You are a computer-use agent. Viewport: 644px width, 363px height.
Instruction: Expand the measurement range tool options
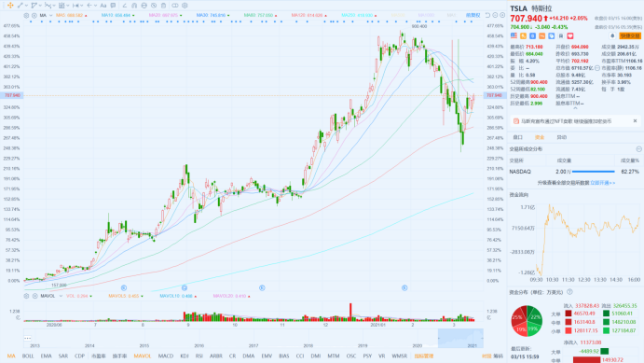click(82, 6)
